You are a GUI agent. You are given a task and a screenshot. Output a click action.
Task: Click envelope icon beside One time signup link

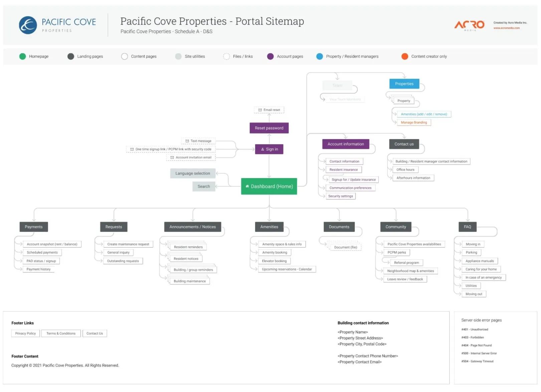[132, 149]
